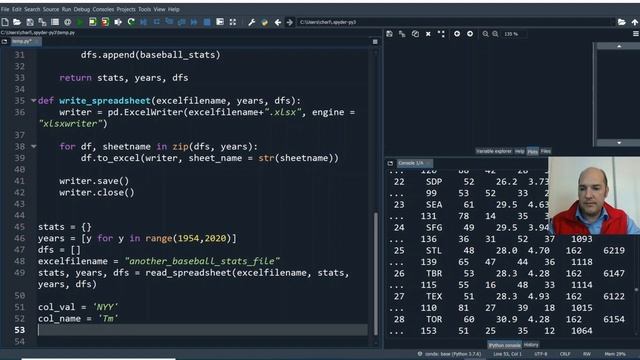
Task: Collapse the write_spreadsheet function fold arrow
Action: coord(33,100)
